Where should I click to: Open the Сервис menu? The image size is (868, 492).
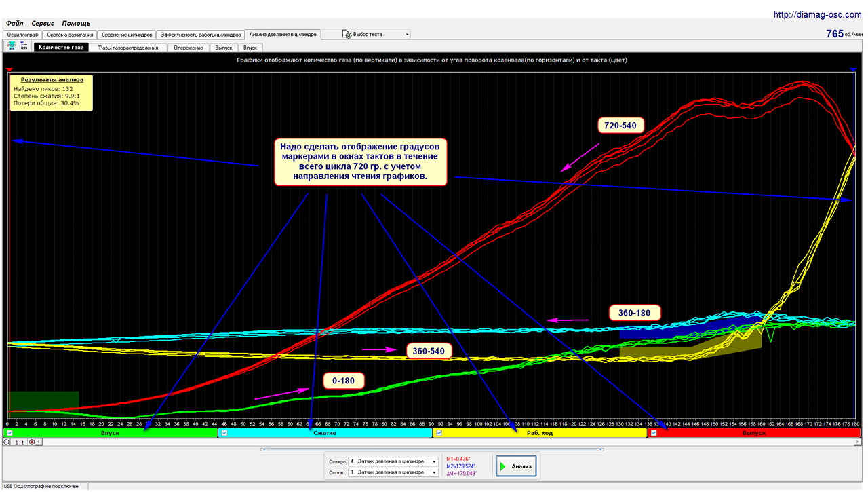tap(43, 23)
